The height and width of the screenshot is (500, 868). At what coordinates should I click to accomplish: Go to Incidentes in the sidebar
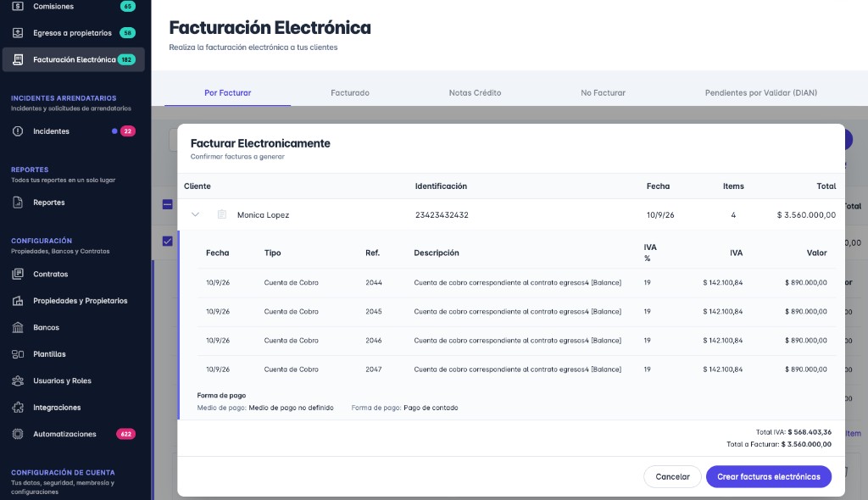coord(73,131)
